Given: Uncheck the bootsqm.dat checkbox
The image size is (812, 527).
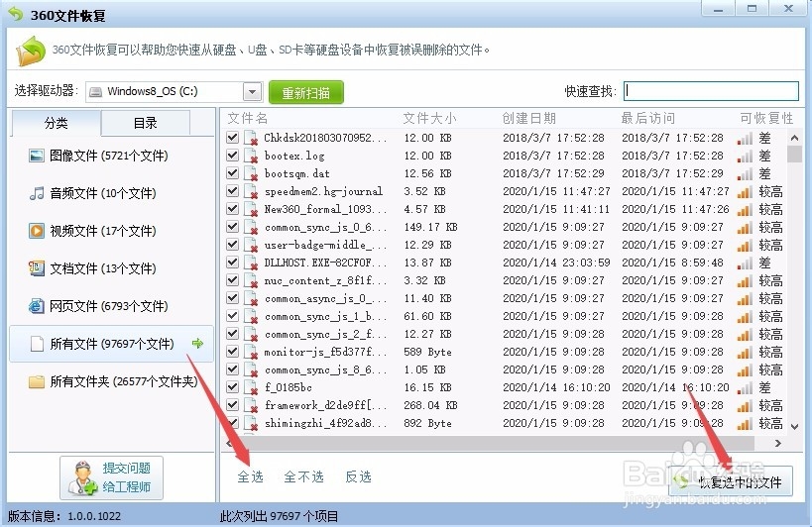Looking at the screenshot, I should tap(233, 173).
